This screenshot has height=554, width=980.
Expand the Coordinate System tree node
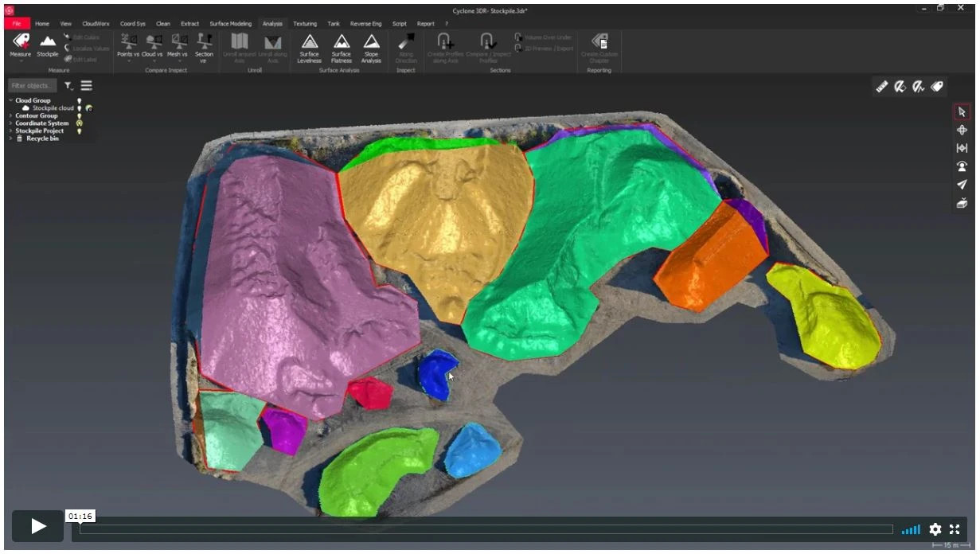point(10,123)
